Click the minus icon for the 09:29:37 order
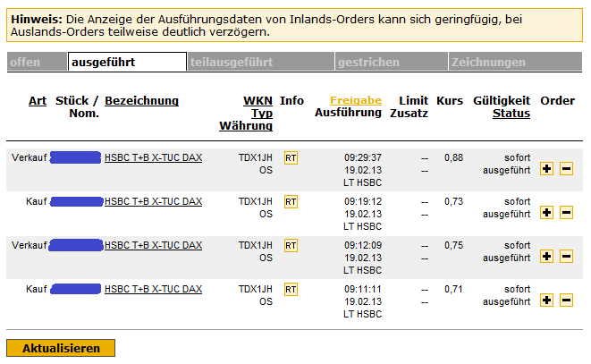591x364 pixels. pyautogui.click(x=566, y=169)
